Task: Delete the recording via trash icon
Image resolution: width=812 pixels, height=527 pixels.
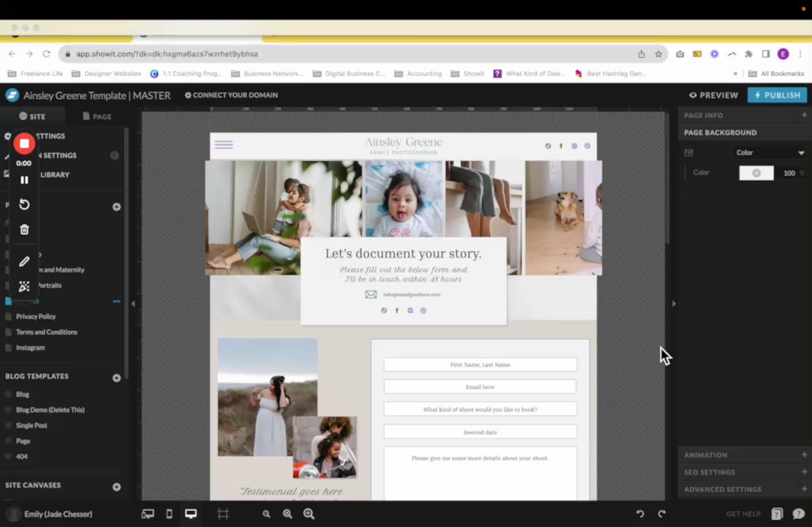Action: click(24, 229)
